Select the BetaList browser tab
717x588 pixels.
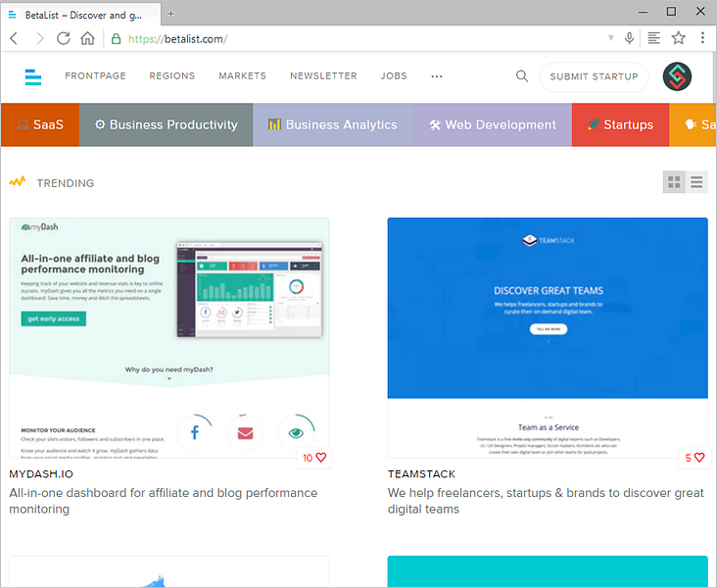81,15
